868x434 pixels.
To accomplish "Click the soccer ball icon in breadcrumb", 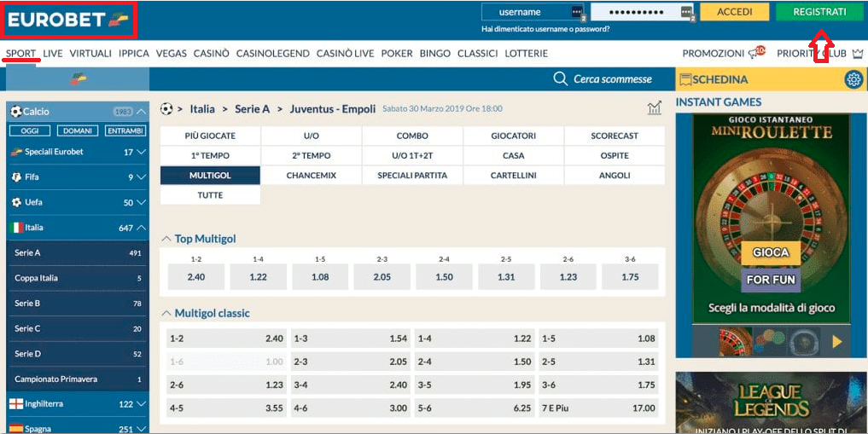I will [x=166, y=109].
